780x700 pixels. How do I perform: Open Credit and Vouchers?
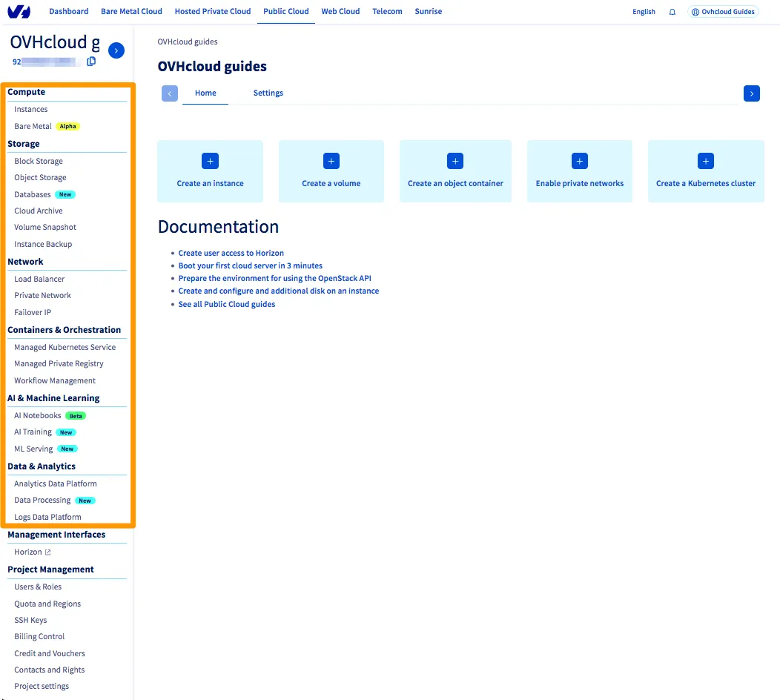[x=49, y=653]
